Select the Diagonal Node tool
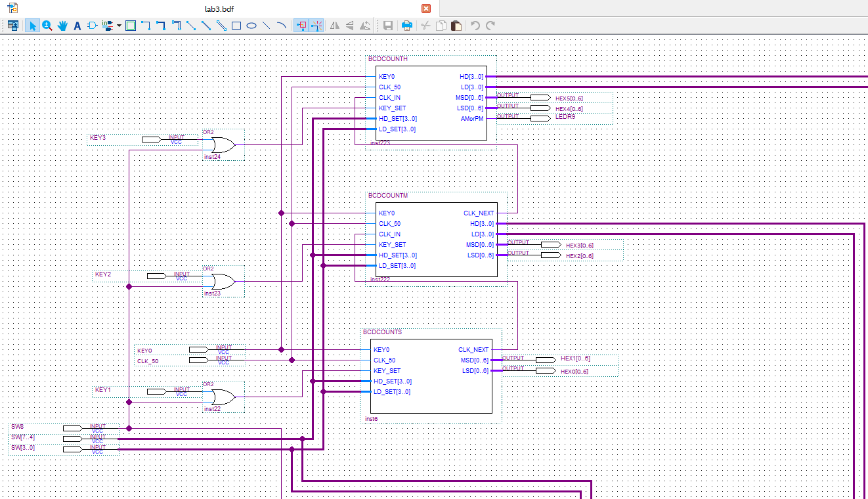Screen dimensions: 868x499 tap(191, 26)
